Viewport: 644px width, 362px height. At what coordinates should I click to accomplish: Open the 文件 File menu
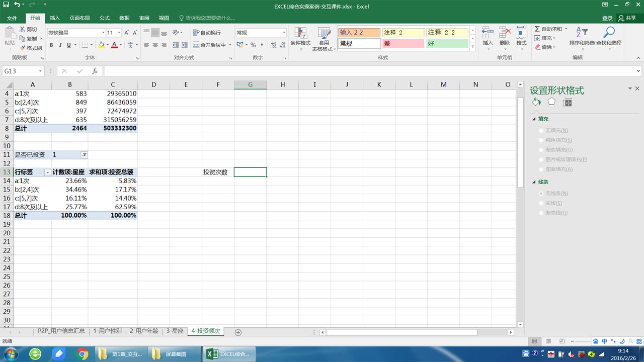(12, 18)
